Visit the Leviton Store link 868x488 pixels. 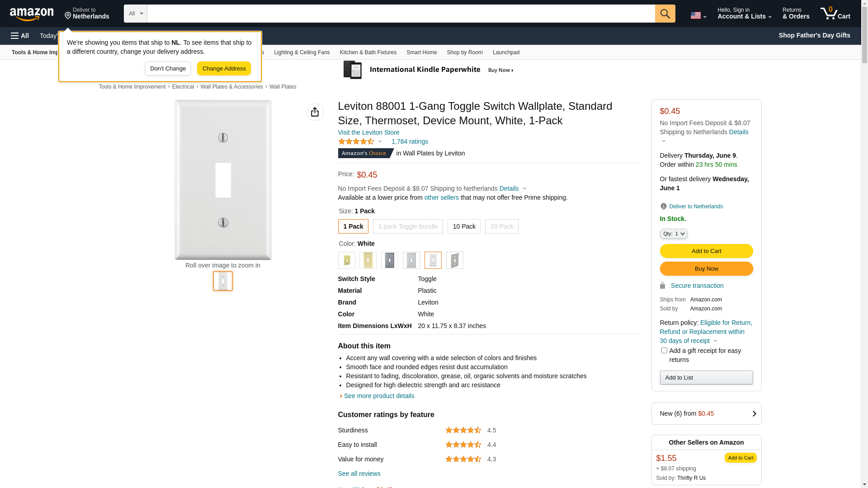(368, 132)
